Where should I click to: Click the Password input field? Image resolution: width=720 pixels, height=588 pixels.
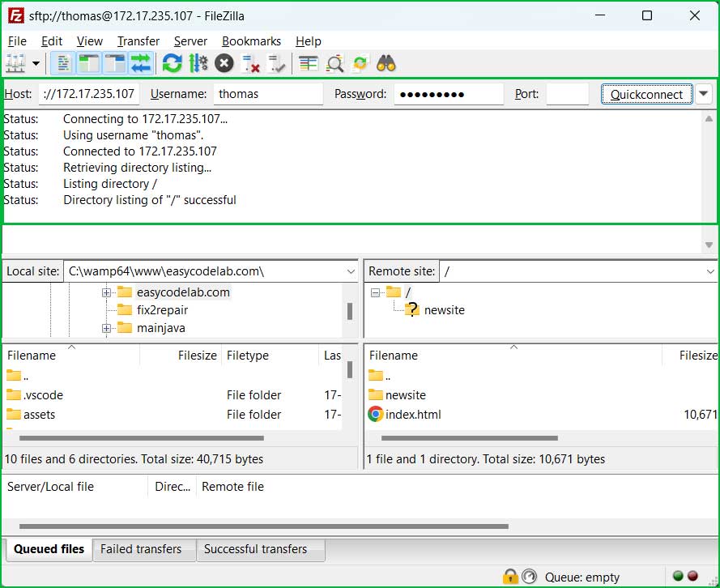click(x=449, y=94)
